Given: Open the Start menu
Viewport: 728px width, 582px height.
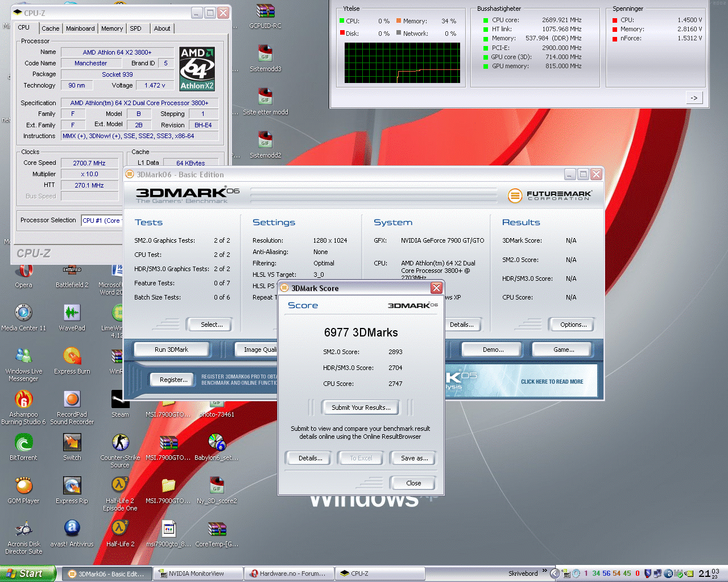Looking at the screenshot, I should tap(27, 573).
